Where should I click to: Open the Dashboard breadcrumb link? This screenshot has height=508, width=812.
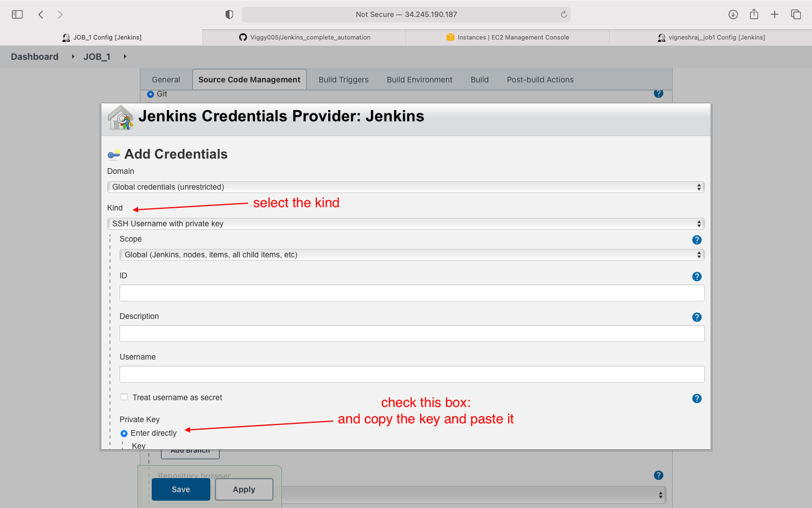coord(34,56)
